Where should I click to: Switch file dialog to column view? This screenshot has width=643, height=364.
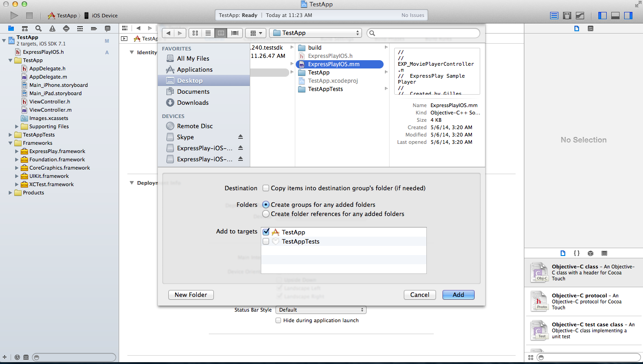pyautogui.click(x=221, y=33)
